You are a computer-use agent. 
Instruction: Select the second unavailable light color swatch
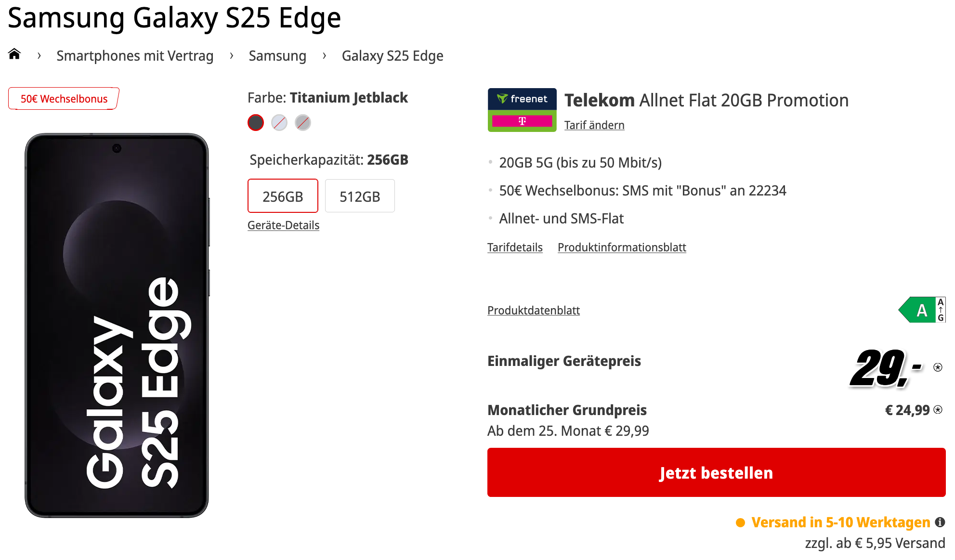click(279, 123)
